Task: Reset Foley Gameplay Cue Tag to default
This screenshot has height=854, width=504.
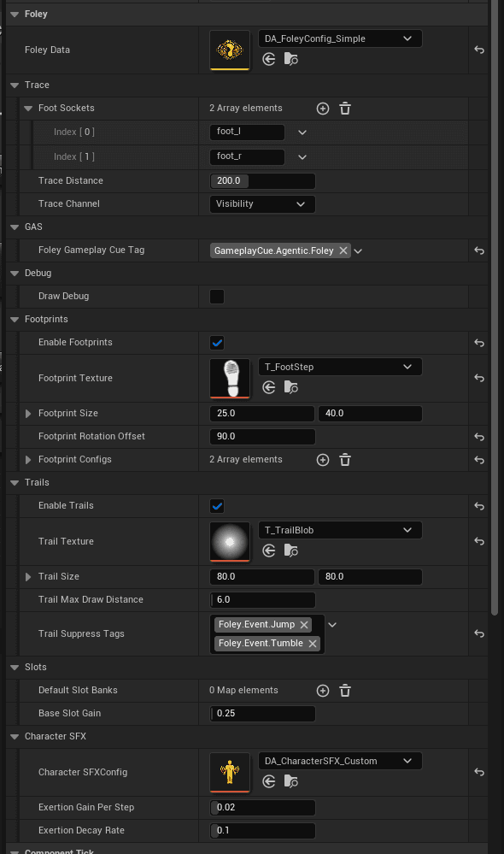Action: (x=479, y=250)
